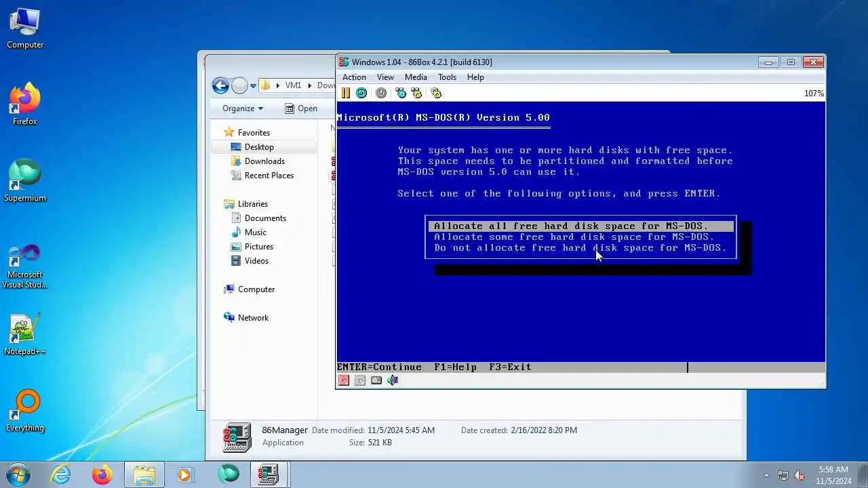Click the VM1 breadcrumb in Explorer address bar
Image resolution: width=868 pixels, height=488 pixels.
(293, 85)
